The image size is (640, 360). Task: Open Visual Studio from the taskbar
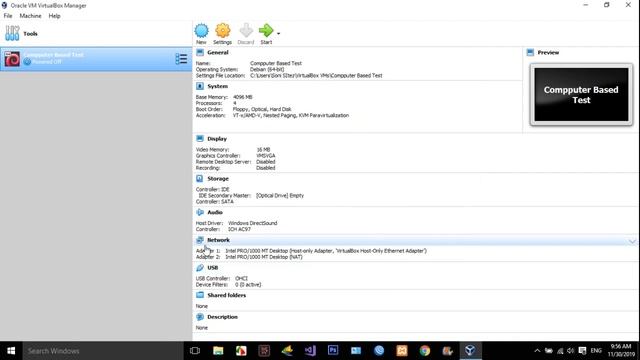pos(310,351)
